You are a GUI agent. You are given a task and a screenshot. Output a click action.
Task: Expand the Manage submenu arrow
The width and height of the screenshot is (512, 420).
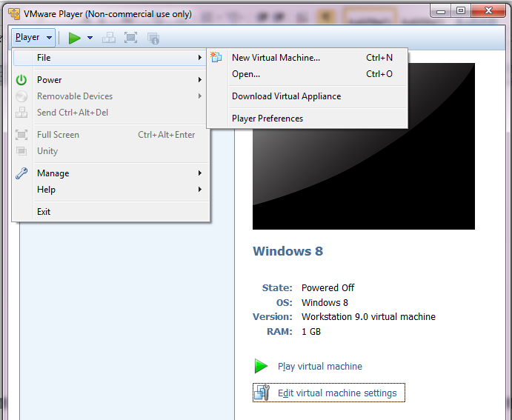200,173
